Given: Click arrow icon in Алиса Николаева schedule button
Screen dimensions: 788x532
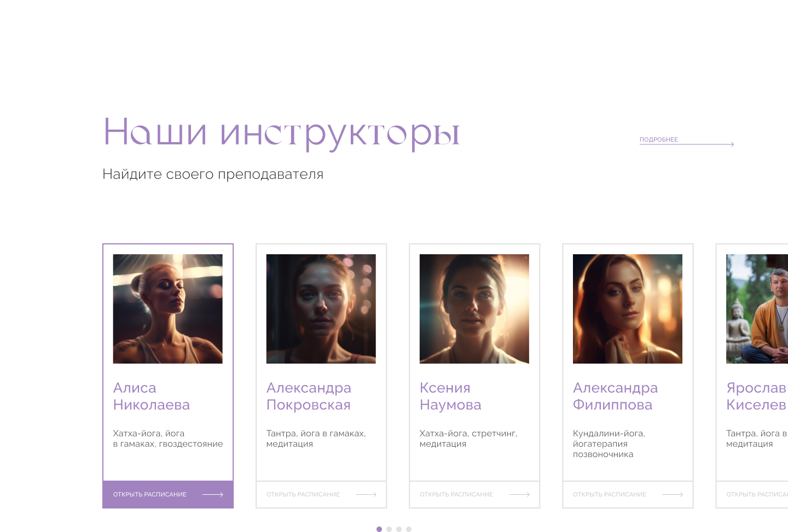Looking at the screenshot, I should coord(213,494).
